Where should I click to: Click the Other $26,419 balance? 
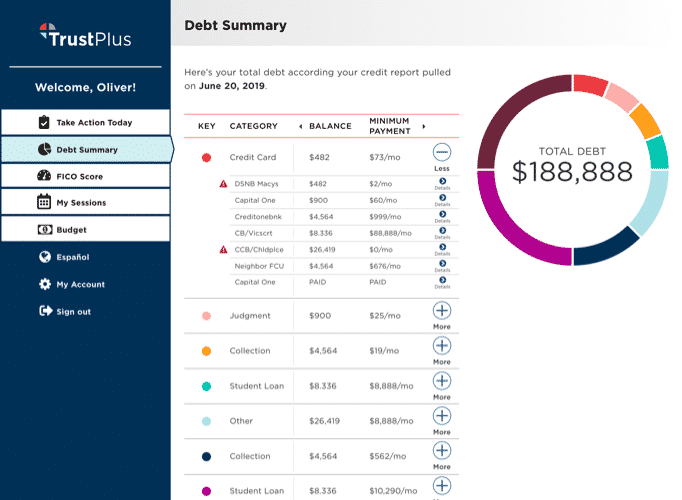click(x=324, y=421)
